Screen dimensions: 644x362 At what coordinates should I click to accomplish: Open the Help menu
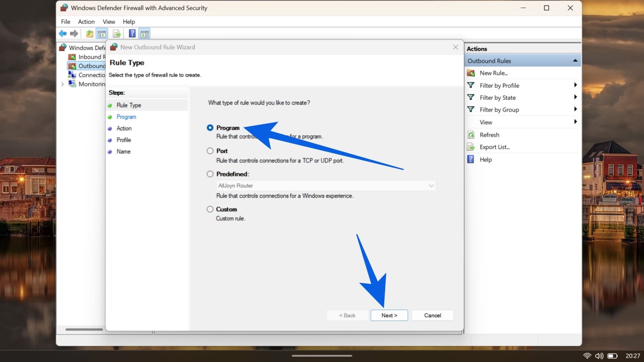(129, 22)
